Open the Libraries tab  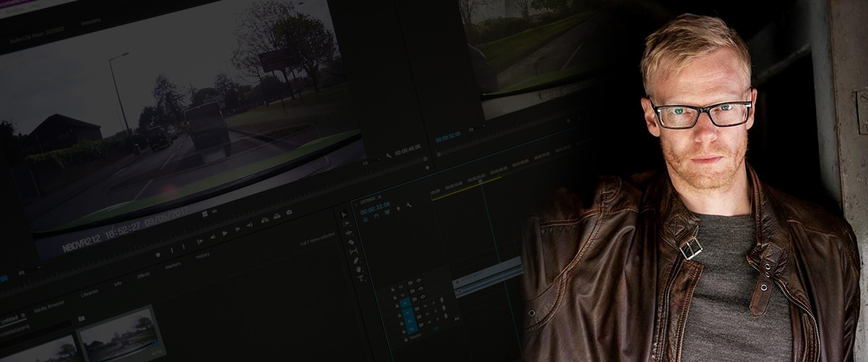(x=90, y=293)
